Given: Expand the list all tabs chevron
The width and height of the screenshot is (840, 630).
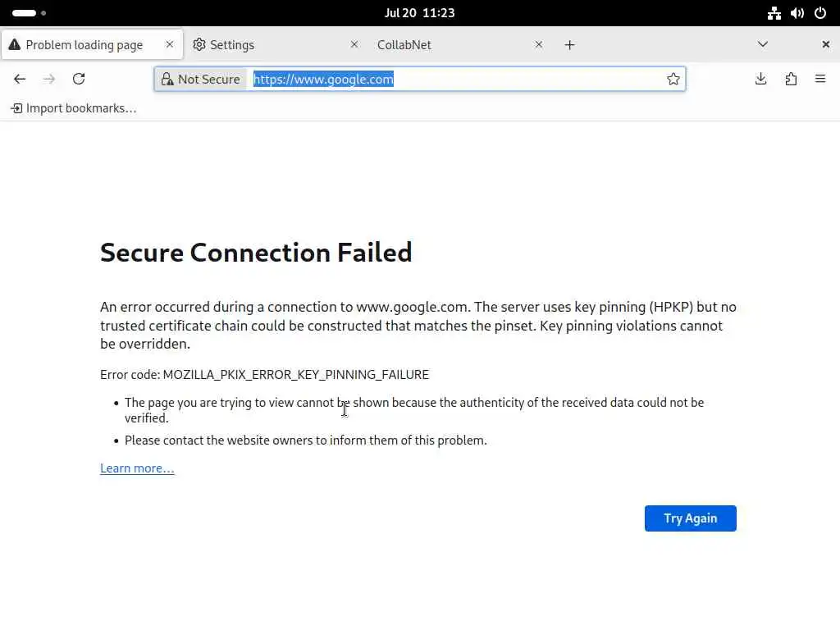Looking at the screenshot, I should (x=763, y=44).
